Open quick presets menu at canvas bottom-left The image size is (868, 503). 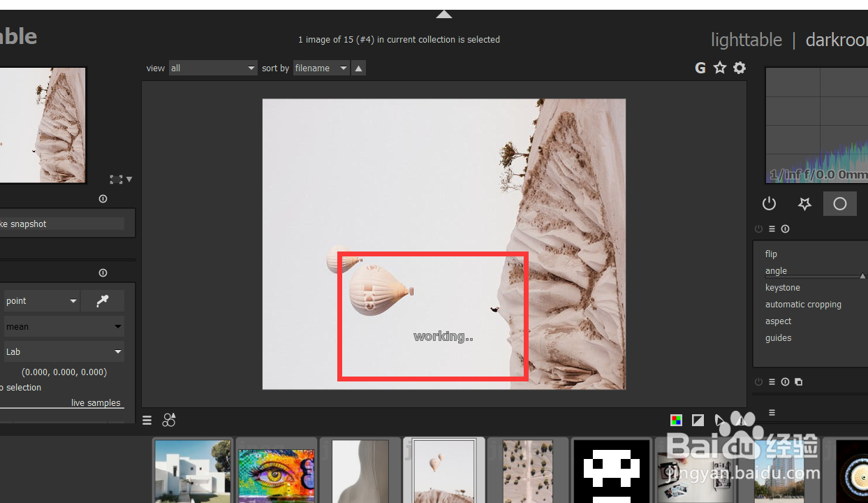(147, 420)
